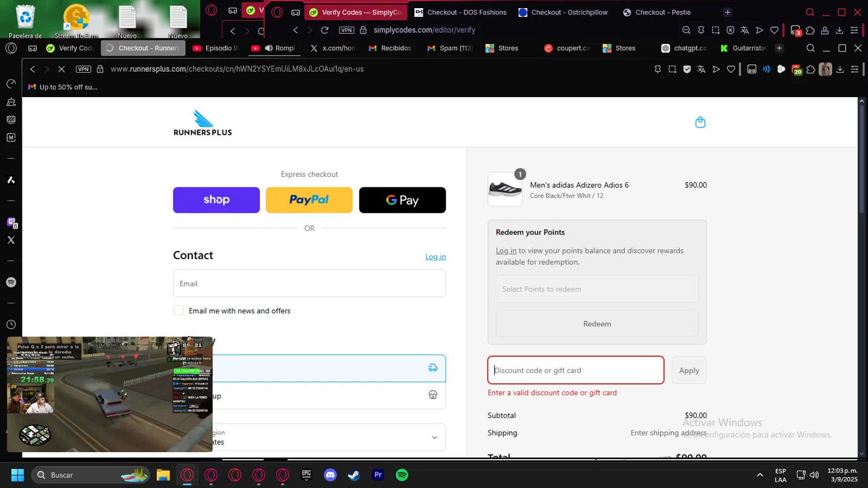Open Papelera de reciclaje desktop icon

coord(25,21)
